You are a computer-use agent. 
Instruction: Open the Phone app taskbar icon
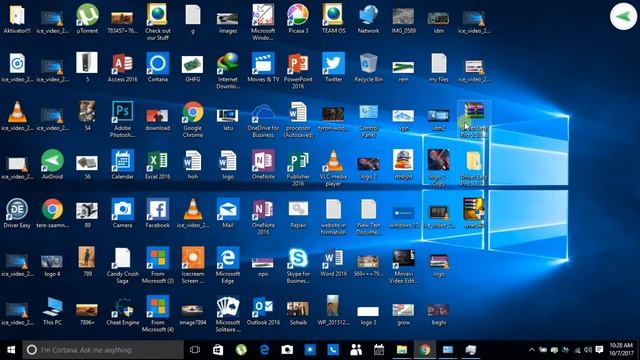[333, 350]
